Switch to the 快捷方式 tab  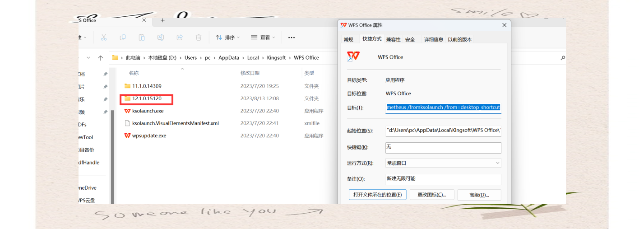click(372, 39)
